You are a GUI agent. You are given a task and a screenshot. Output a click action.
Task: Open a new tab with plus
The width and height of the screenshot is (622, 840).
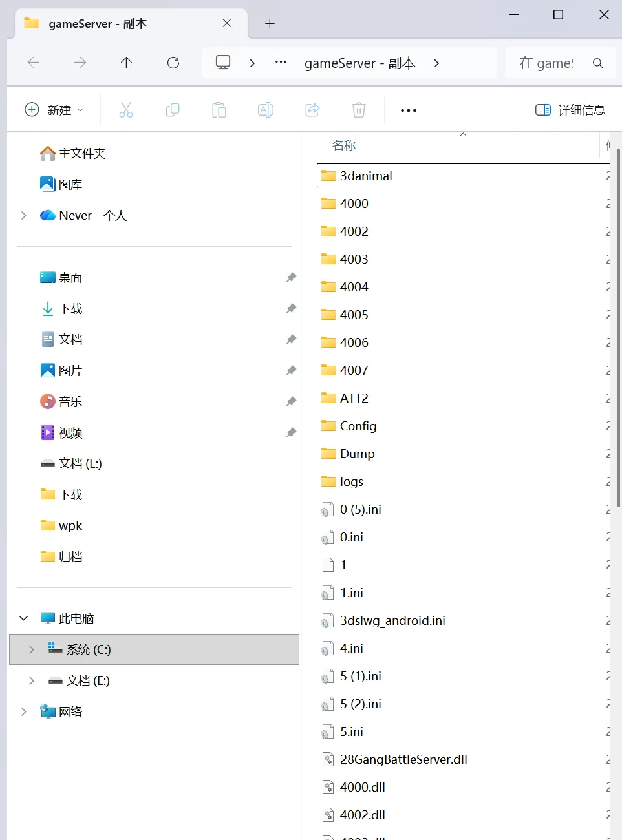[270, 24]
